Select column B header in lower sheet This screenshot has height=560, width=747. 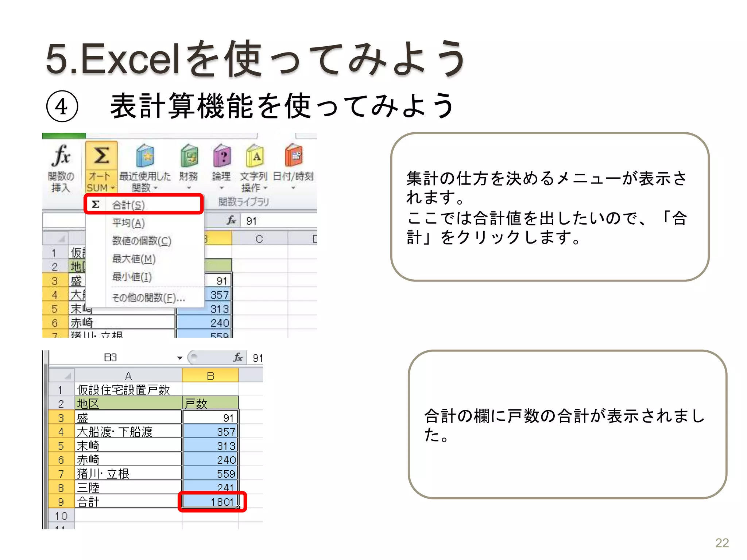210,376
